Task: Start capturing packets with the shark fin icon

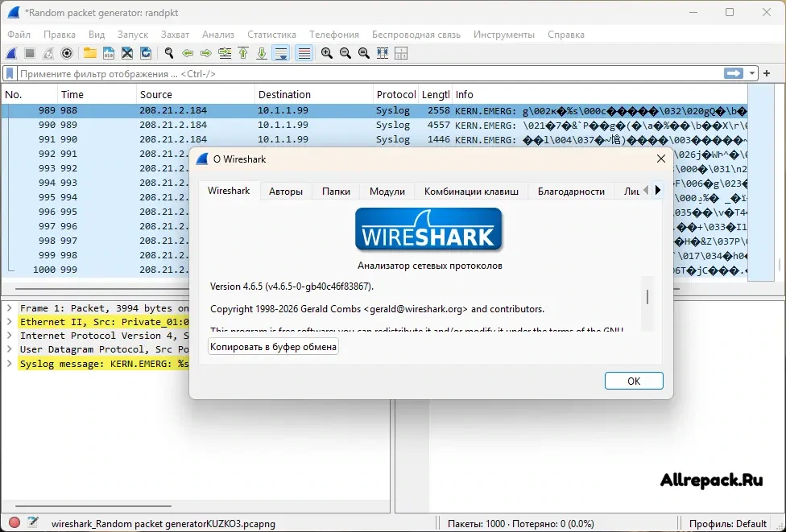Action: point(11,53)
